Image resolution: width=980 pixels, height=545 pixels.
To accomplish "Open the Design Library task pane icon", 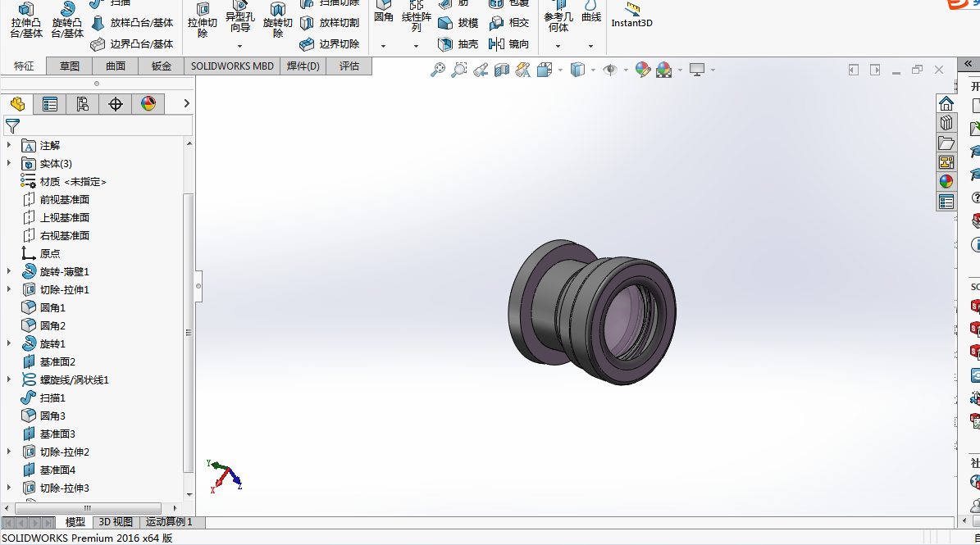I will click(946, 123).
